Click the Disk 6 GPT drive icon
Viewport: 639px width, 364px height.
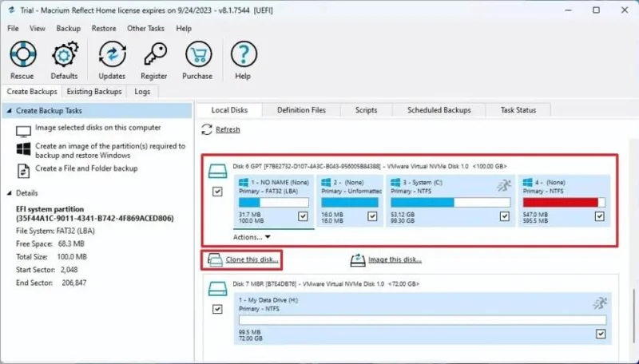tap(217, 171)
